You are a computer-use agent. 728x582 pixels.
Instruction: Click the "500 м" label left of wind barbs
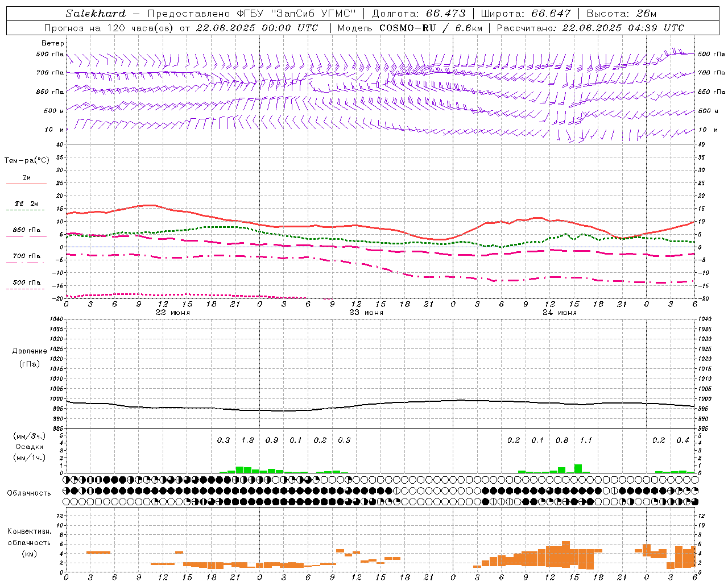[x=54, y=111]
